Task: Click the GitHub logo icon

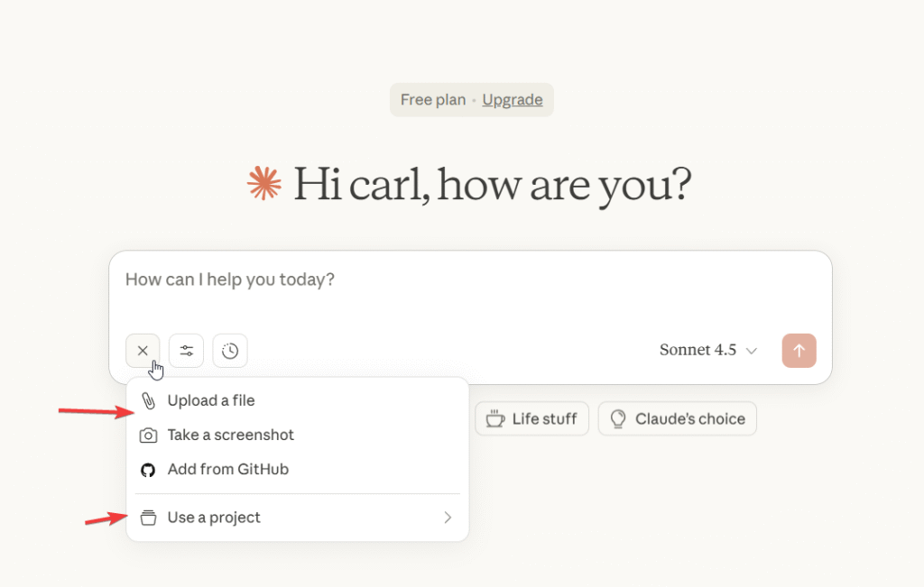Action: [x=148, y=470]
